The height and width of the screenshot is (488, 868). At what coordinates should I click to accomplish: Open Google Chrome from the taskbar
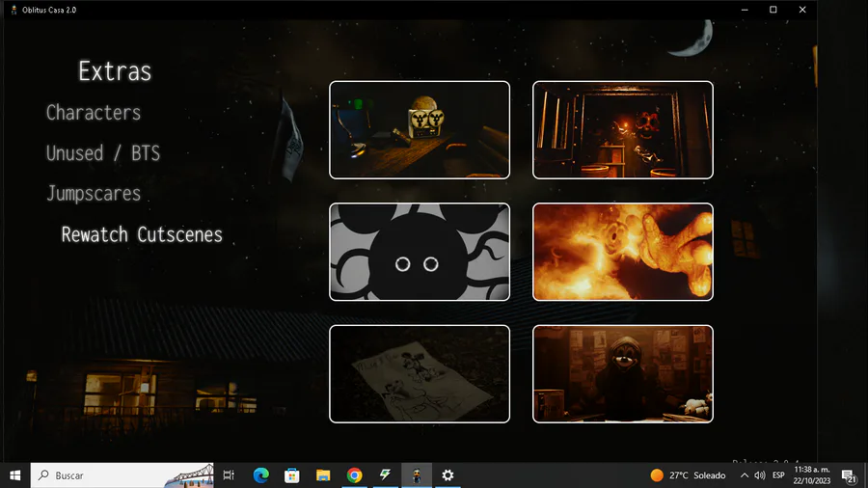pyautogui.click(x=354, y=475)
